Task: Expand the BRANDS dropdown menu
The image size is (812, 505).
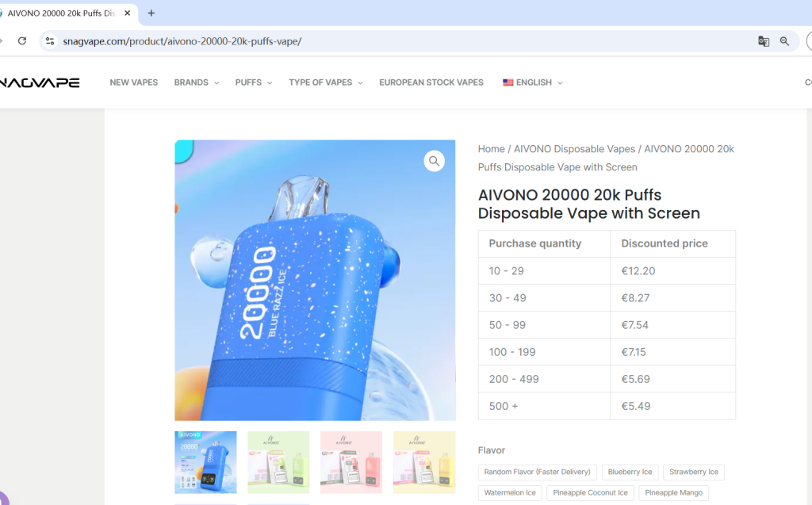Action: click(x=197, y=82)
